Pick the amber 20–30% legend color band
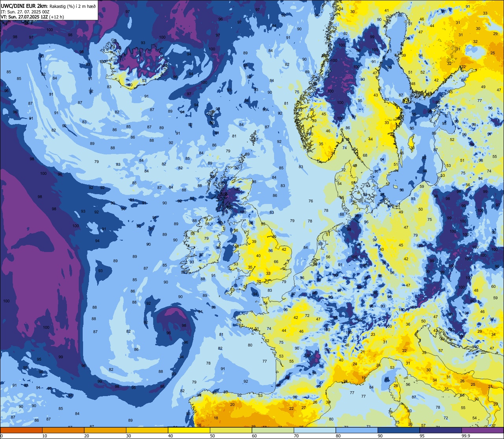The width and height of the screenshot is (504, 439). coord(105,430)
